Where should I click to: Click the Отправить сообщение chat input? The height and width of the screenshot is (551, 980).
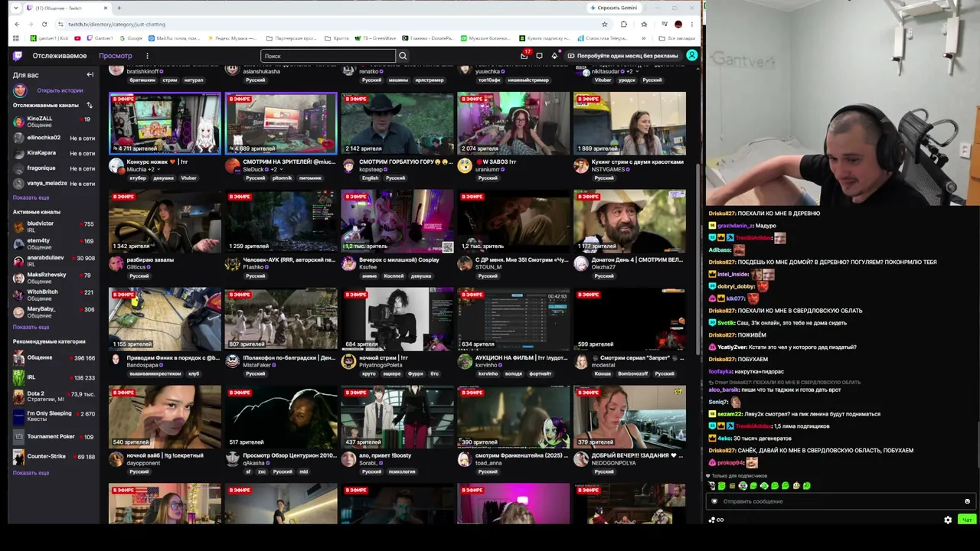(x=841, y=501)
